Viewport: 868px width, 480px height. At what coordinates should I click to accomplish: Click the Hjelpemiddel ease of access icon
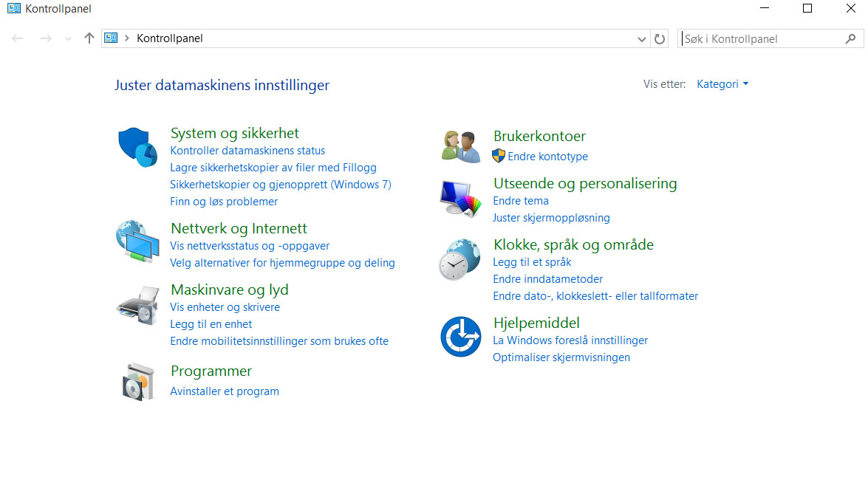460,337
